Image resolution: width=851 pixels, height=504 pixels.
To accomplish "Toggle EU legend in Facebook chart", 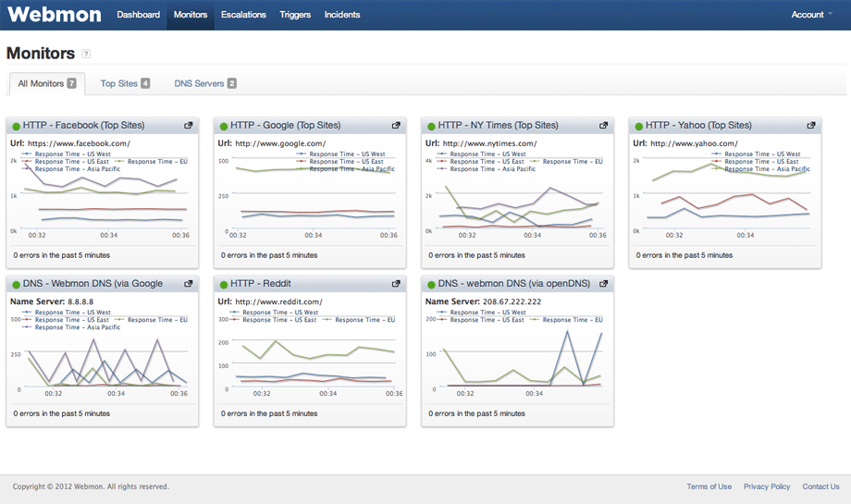I will (151, 162).
